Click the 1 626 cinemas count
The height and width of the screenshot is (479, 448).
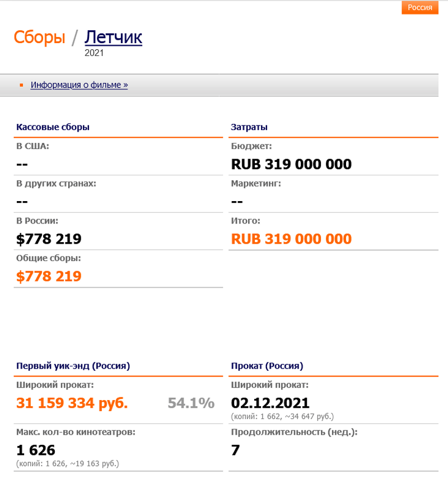(36, 450)
